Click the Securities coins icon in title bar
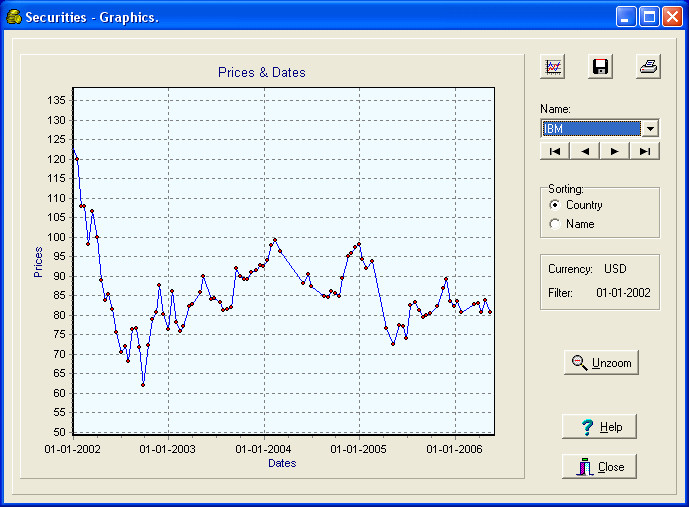This screenshot has height=507, width=689. click(x=14, y=17)
